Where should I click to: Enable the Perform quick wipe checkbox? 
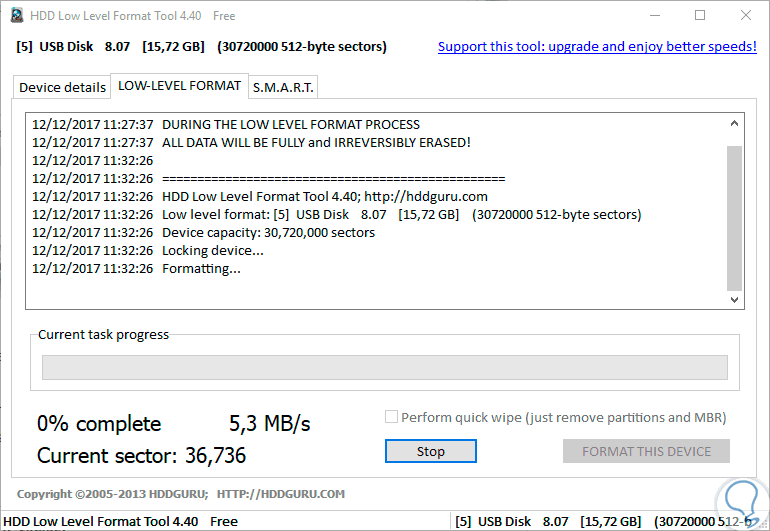[x=392, y=417]
